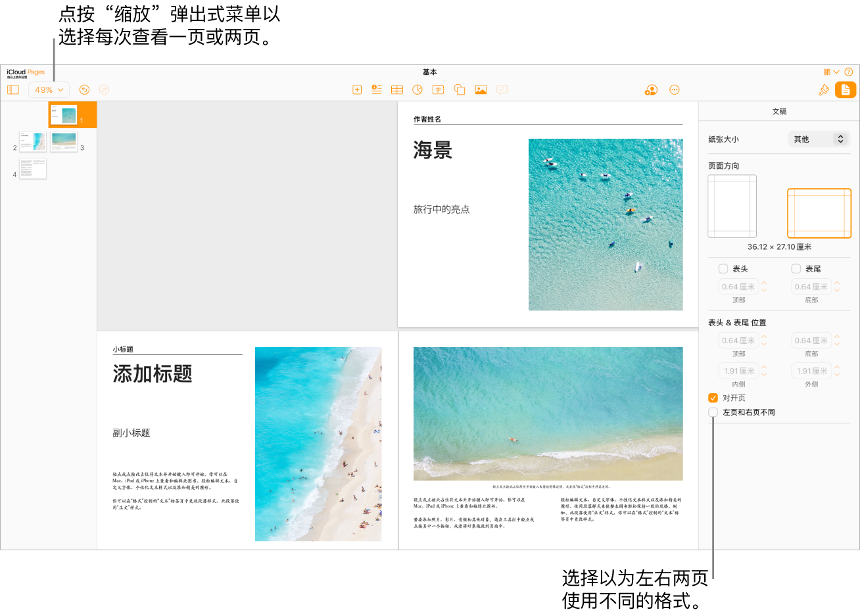Select page 2 thumbnail in sidebar
Viewport: 860px width, 616px height.
coord(32,141)
